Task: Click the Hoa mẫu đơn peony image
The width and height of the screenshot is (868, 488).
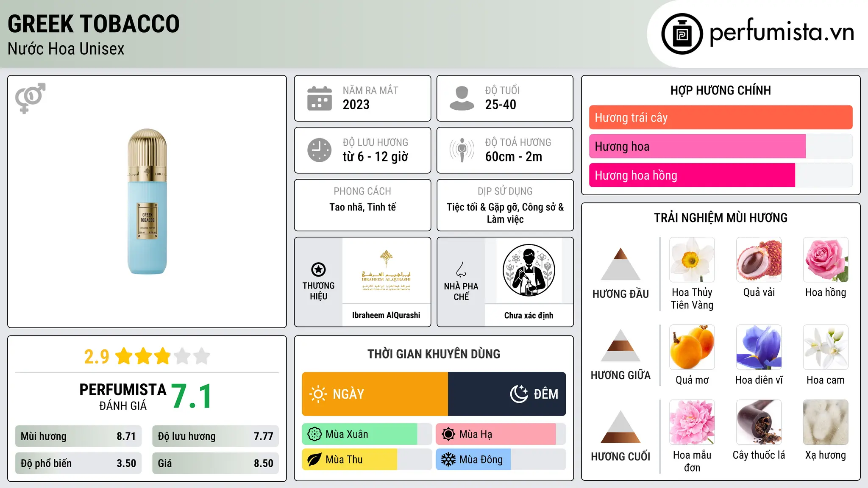Action: pyautogui.click(x=692, y=422)
